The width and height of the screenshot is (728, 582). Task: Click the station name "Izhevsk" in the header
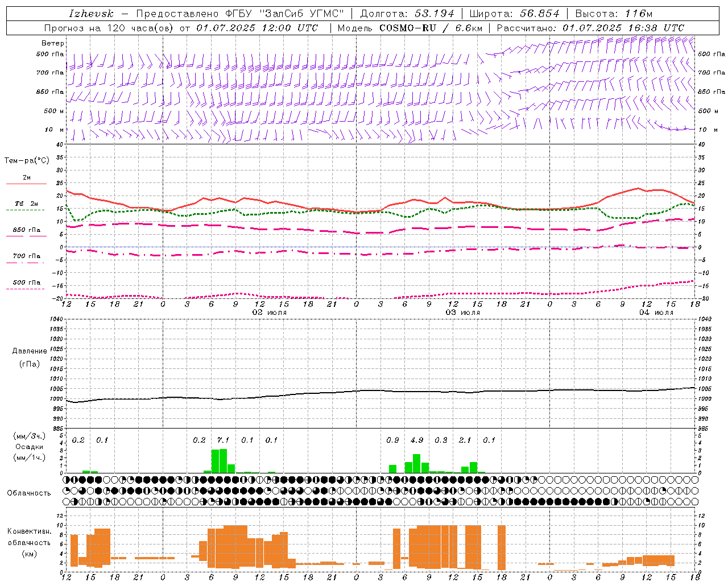point(91,14)
